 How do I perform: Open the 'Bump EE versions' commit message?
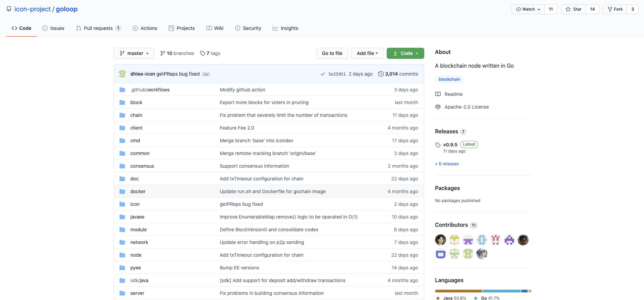click(x=239, y=268)
